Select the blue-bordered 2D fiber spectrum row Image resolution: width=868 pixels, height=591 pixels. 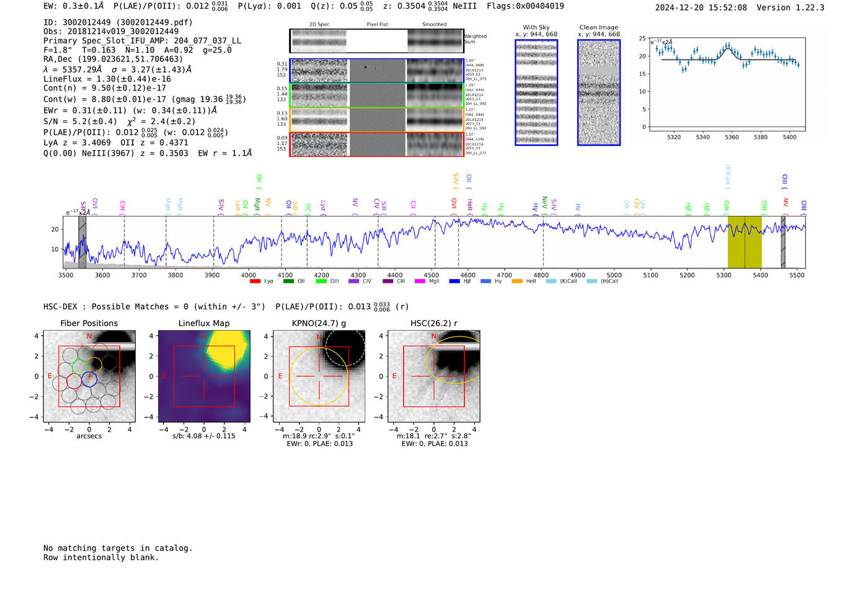pyautogui.click(x=377, y=71)
